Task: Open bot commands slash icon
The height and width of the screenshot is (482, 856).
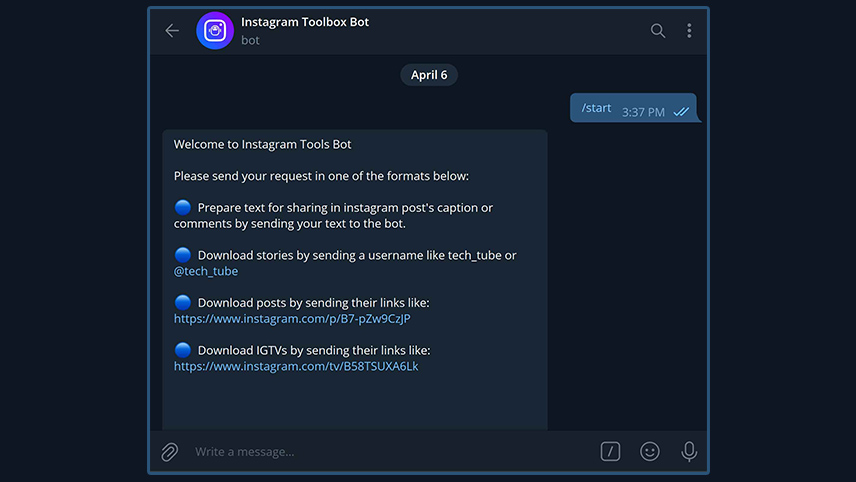Action: [610, 451]
